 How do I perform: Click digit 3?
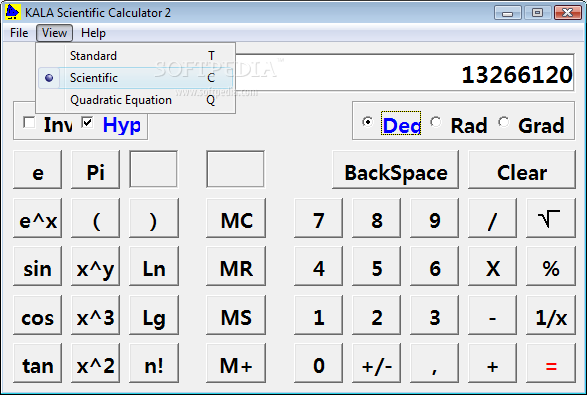pyautogui.click(x=434, y=315)
